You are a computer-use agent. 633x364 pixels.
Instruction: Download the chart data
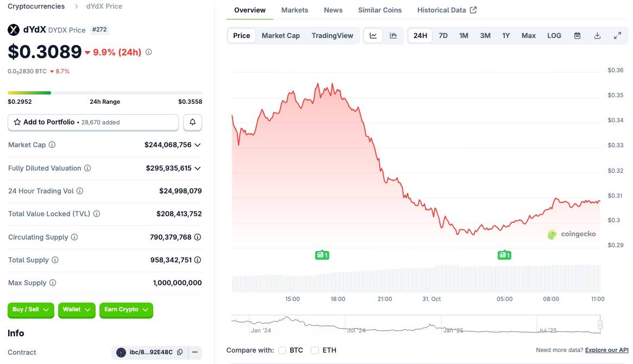click(597, 36)
